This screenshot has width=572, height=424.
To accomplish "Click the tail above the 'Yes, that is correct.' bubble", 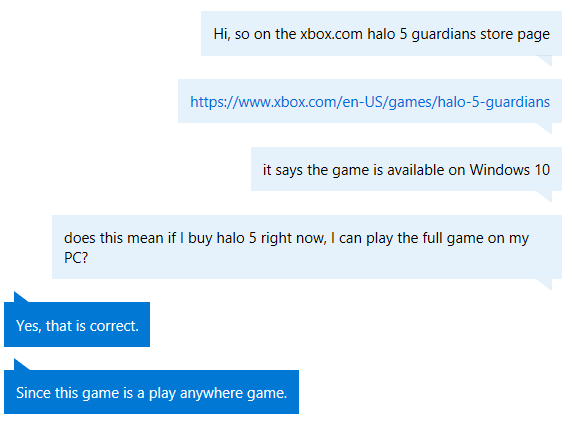I will point(21,297).
